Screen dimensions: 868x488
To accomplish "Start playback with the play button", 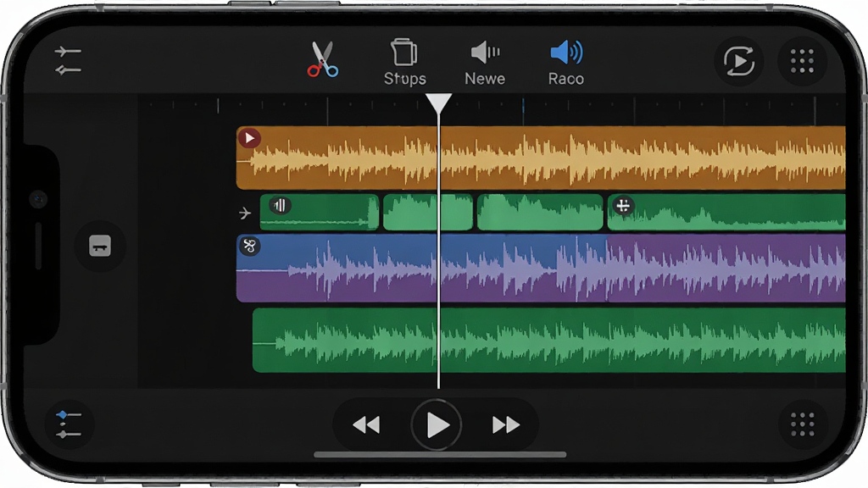I will [437, 425].
